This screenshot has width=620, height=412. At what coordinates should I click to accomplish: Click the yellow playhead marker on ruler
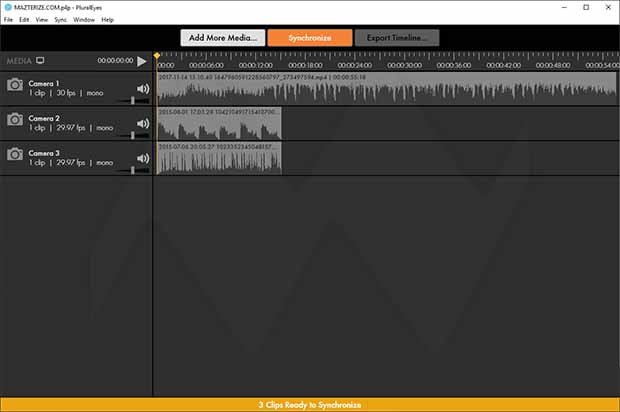click(157, 56)
